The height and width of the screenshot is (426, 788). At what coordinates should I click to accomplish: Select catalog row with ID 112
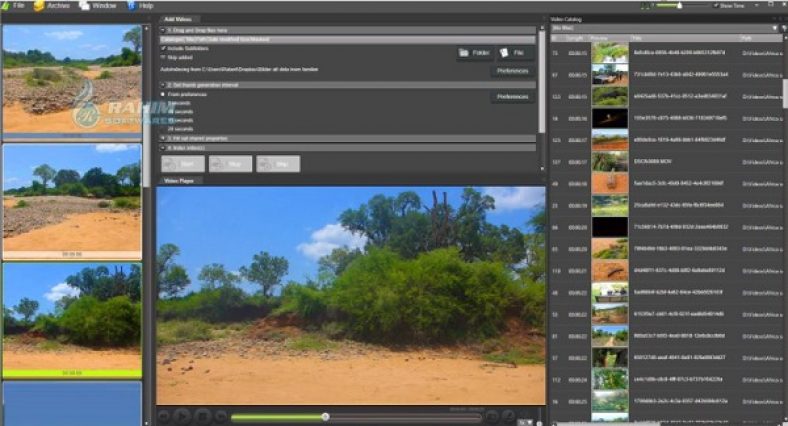click(666, 380)
